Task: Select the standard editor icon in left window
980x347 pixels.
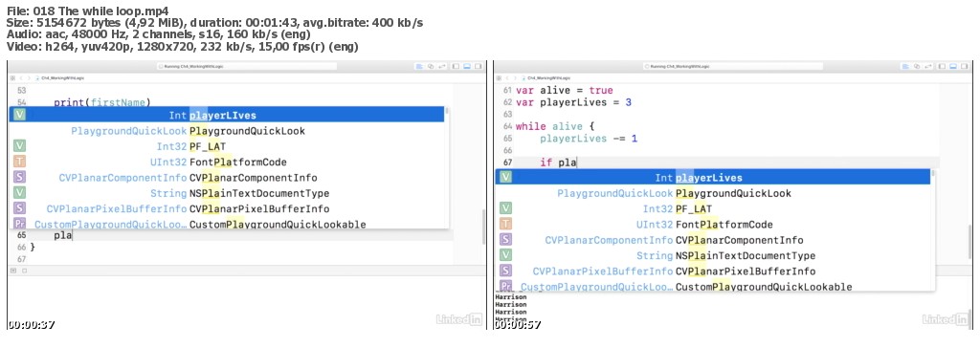Action: [420, 66]
